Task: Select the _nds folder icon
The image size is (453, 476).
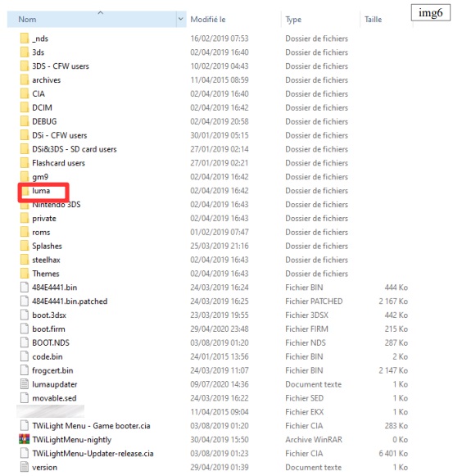Action: pos(25,39)
